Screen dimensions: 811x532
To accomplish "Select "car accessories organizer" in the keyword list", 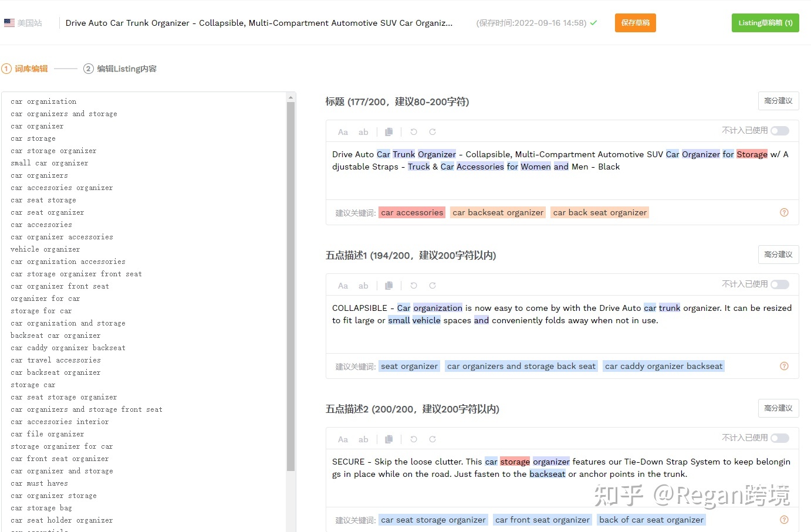I will [x=62, y=188].
